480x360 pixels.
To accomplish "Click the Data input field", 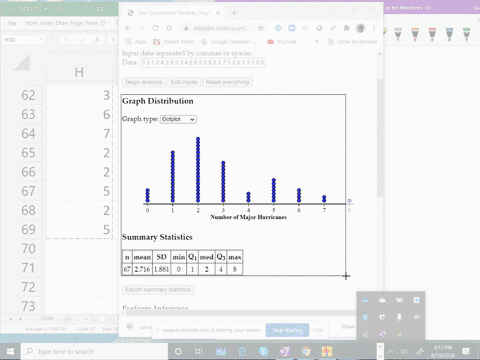I will 203,63.
